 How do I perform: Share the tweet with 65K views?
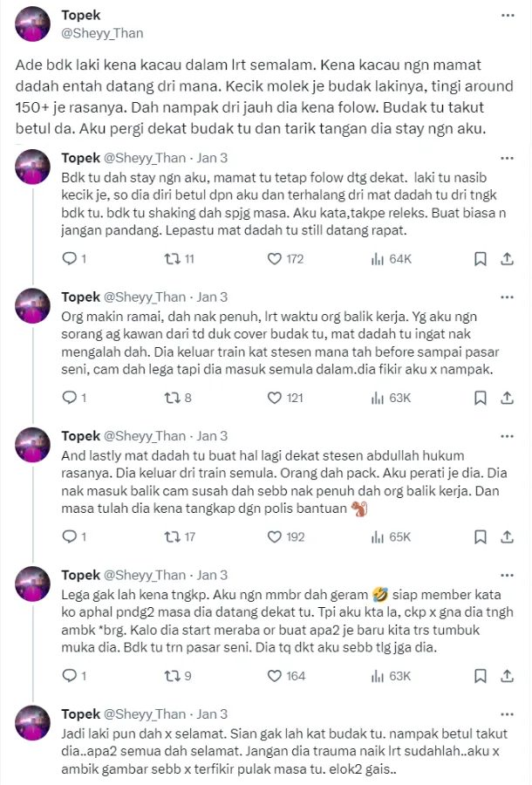tap(506, 536)
